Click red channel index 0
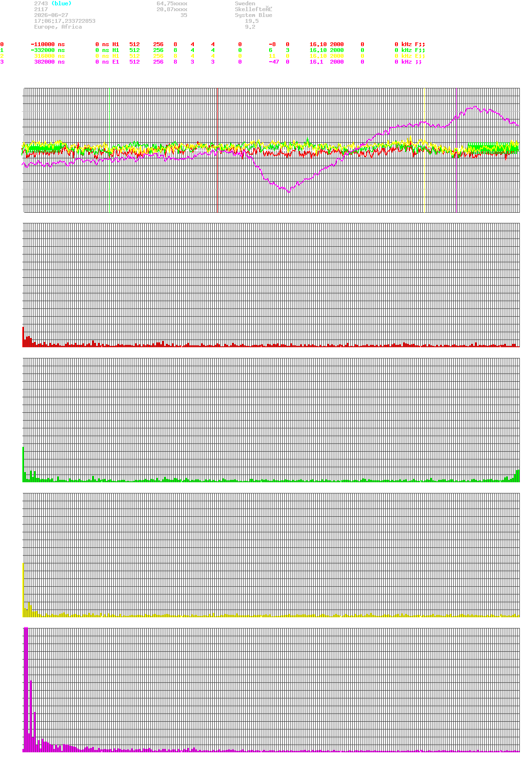Screen dimensions: 532x763 [x=2, y=44]
